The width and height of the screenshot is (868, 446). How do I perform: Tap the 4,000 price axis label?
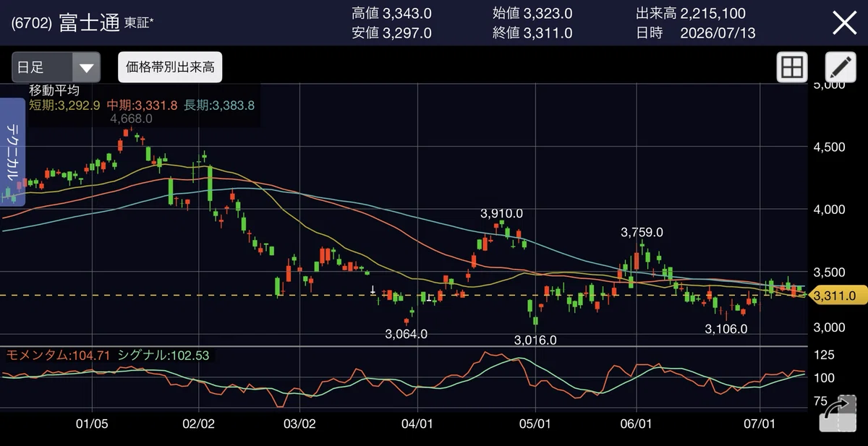tap(830, 209)
